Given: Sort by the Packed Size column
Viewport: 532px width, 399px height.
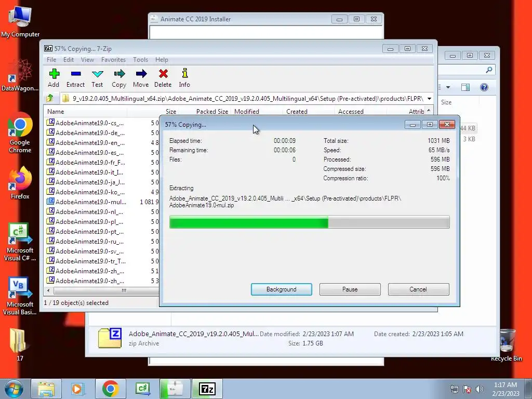Looking at the screenshot, I should point(205,112).
